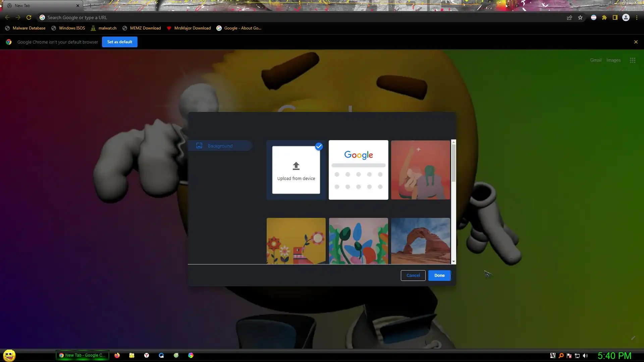Select the default Google background tile
Viewport: 644px width, 362px height.
click(358, 170)
